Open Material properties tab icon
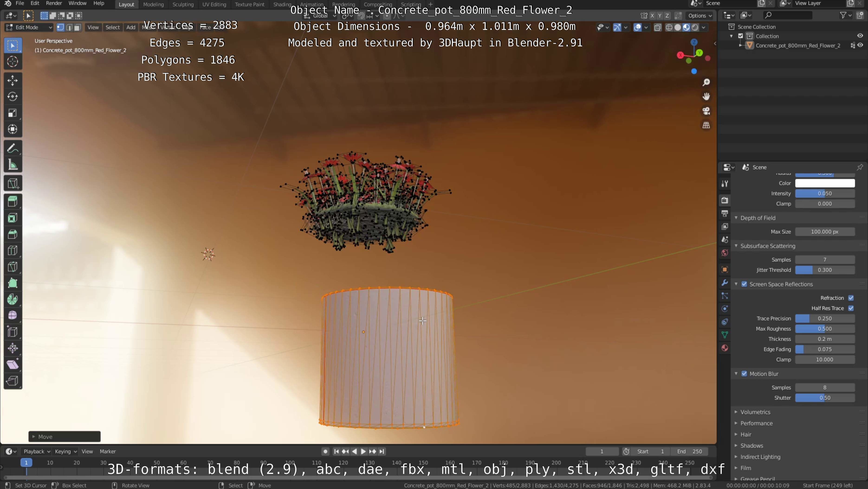The image size is (868, 489). click(x=725, y=348)
